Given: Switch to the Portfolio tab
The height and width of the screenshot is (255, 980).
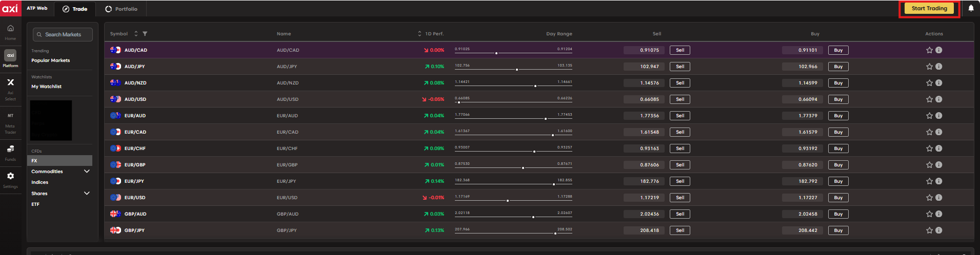Looking at the screenshot, I should point(122,9).
